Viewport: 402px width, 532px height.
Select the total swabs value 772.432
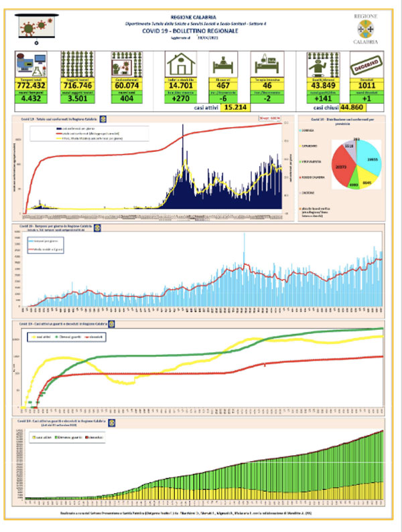click(x=31, y=86)
